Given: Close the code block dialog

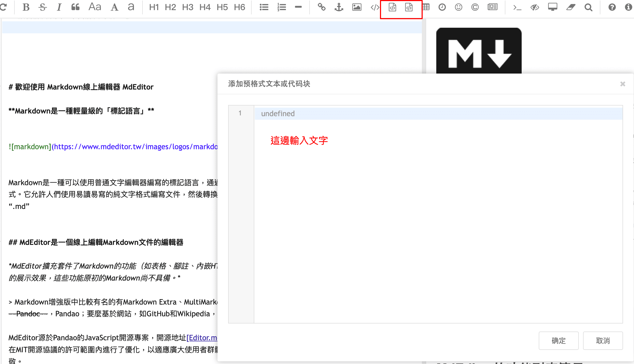Looking at the screenshot, I should [623, 84].
